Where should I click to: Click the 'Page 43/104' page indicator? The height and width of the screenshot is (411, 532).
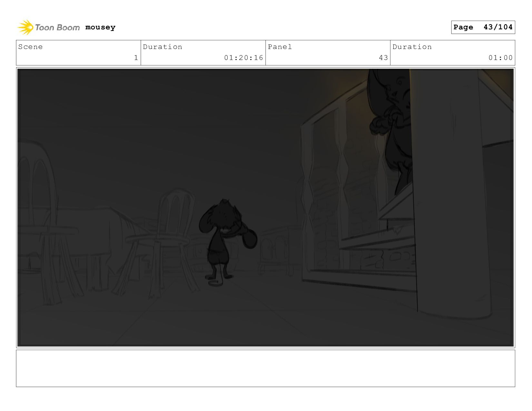[x=483, y=27]
